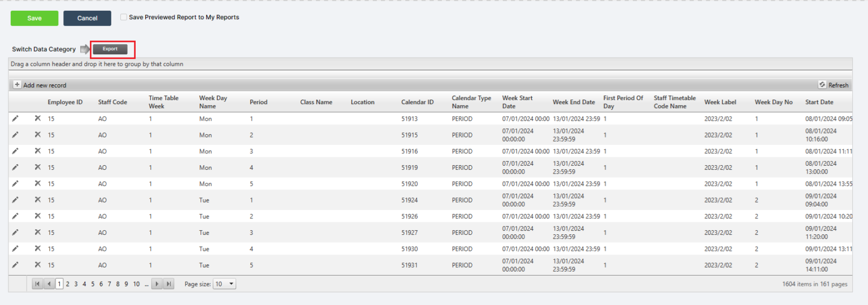Go to page 5 in the pager

(93, 284)
